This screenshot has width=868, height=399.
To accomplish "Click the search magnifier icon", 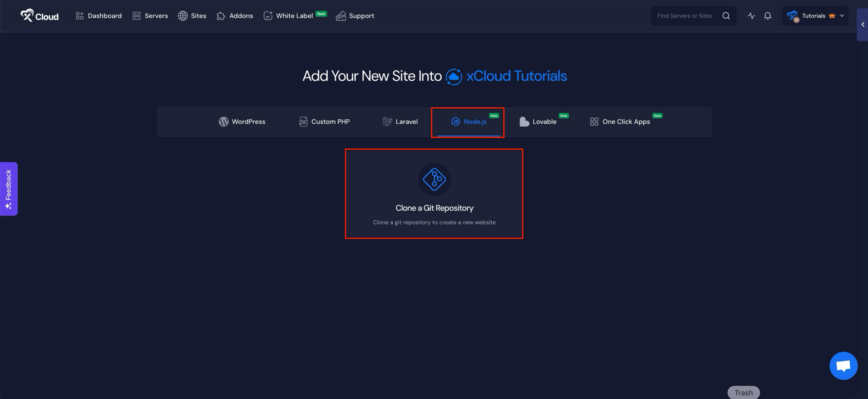I will [726, 16].
